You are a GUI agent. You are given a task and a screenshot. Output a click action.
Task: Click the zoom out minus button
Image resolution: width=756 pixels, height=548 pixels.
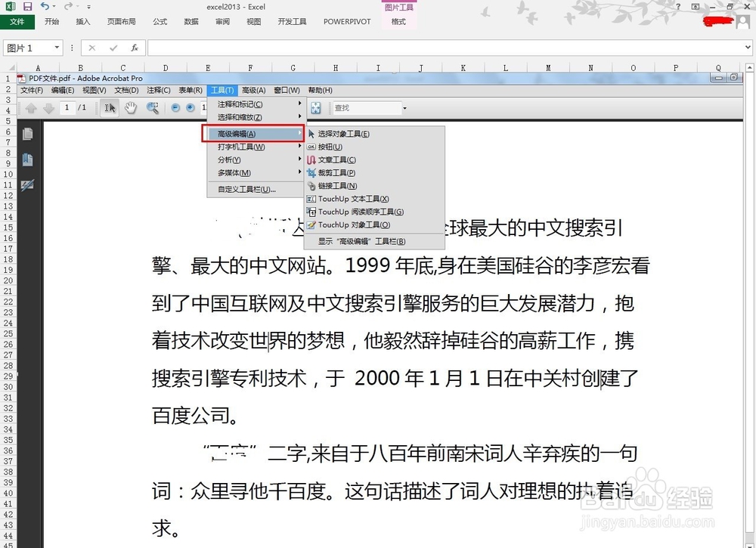[175, 108]
